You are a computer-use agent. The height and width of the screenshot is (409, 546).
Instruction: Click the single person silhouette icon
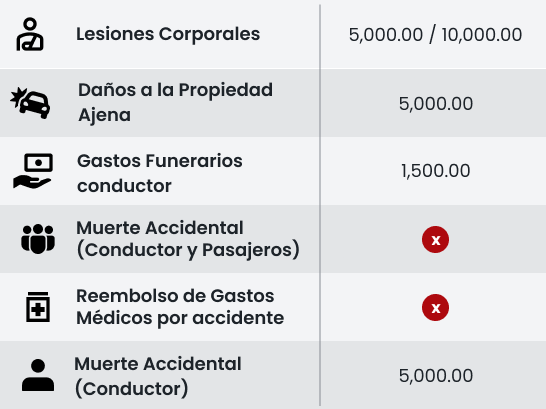(38, 375)
